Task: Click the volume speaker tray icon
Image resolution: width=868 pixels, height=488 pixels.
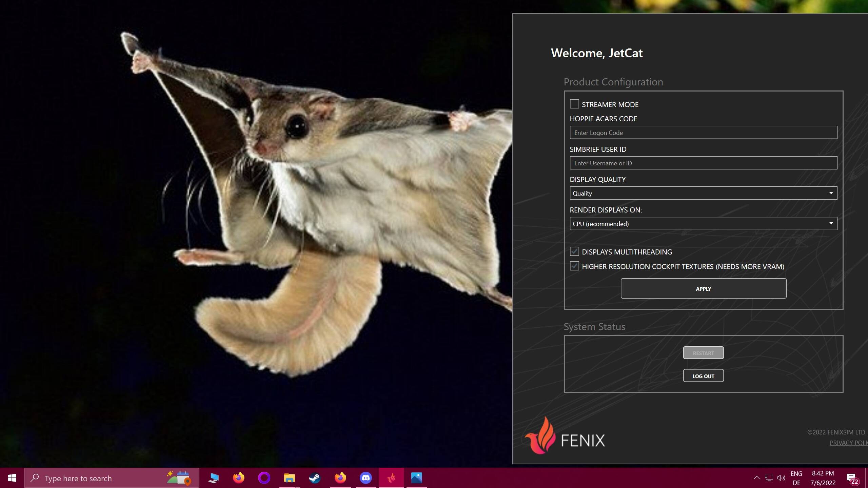Action: pyautogui.click(x=781, y=478)
